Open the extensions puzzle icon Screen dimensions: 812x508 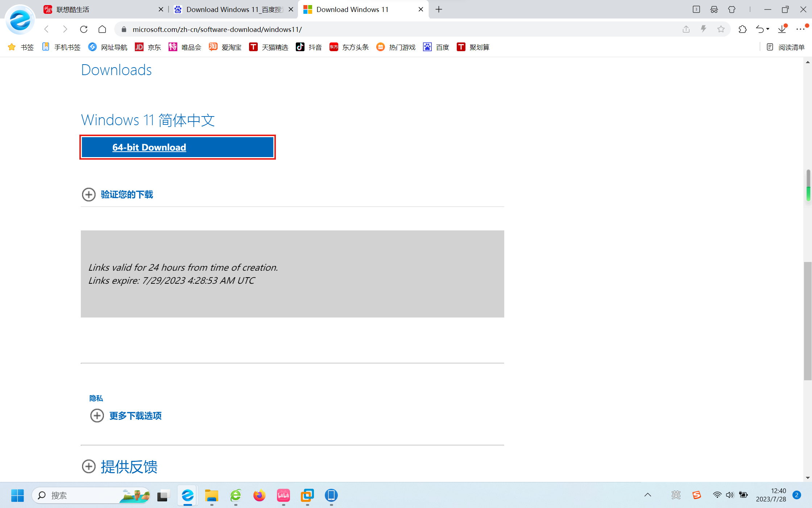pyautogui.click(x=742, y=29)
